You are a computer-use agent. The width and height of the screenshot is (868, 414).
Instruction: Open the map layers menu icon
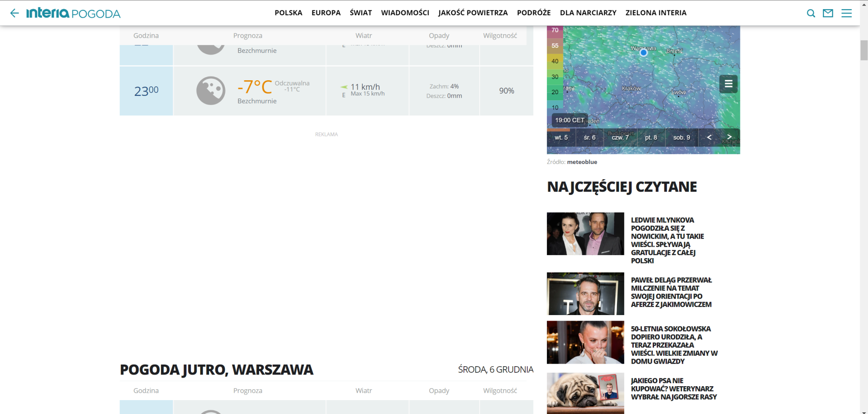(728, 84)
